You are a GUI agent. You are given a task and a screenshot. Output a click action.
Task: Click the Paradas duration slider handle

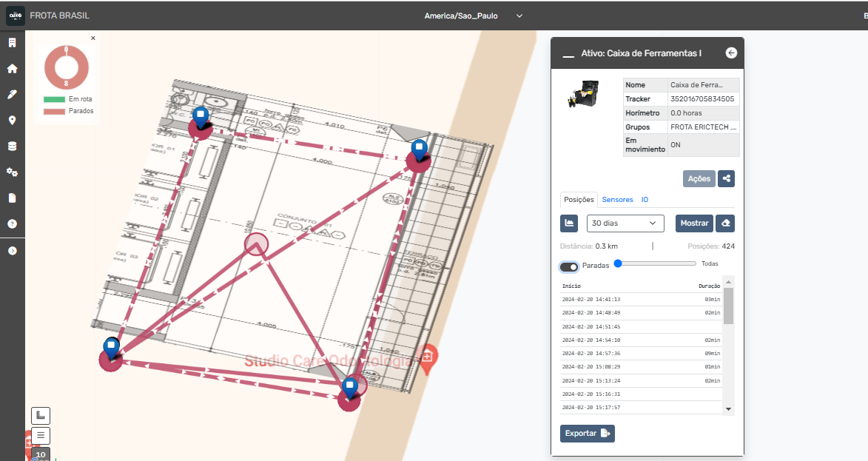(618, 263)
